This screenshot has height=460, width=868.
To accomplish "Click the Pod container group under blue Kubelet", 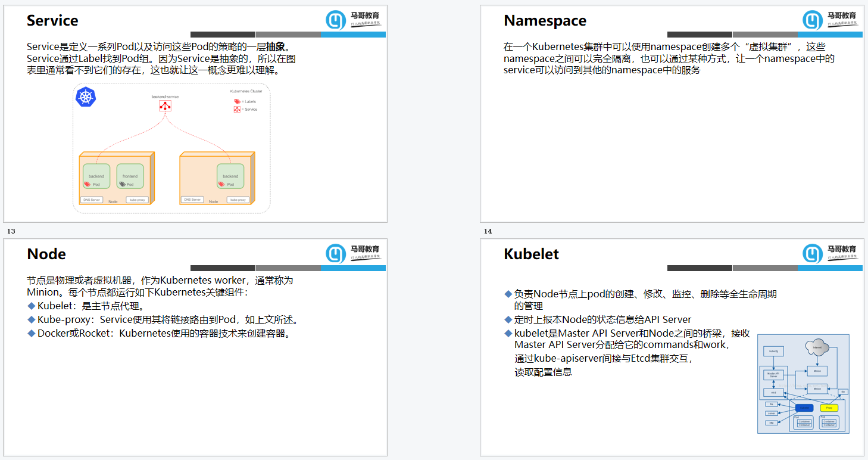I will 804,422.
